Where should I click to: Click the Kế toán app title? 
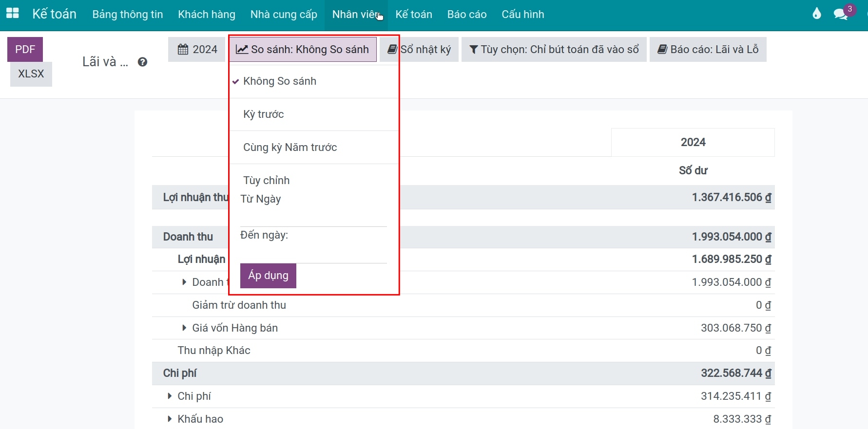coord(54,14)
